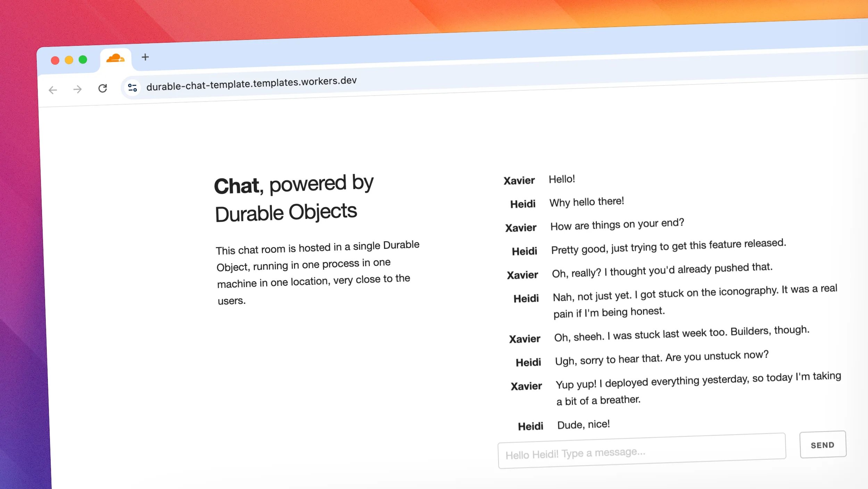Open site info icon in the address bar
The width and height of the screenshot is (868, 489).
pyautogui.click(x=132, y=88)
